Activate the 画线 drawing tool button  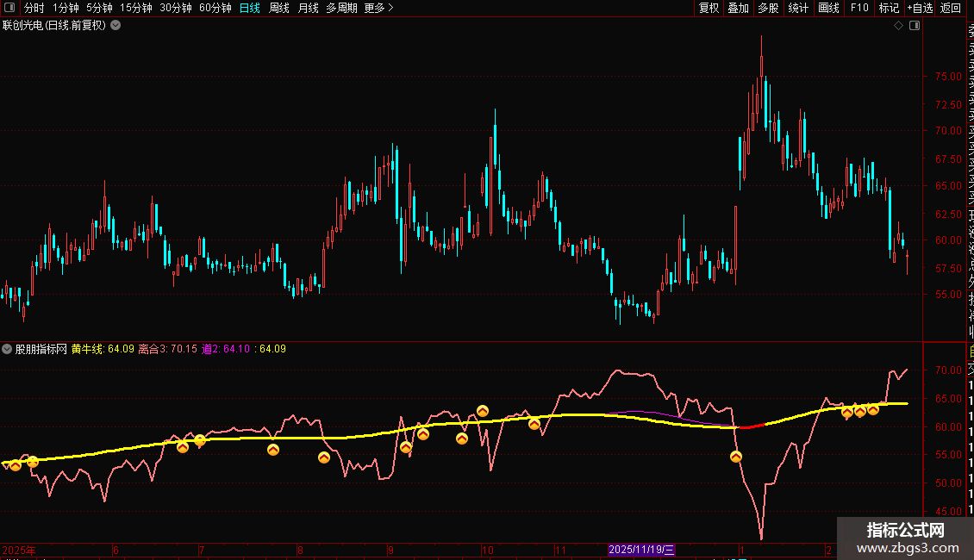[x=828, y=8]
